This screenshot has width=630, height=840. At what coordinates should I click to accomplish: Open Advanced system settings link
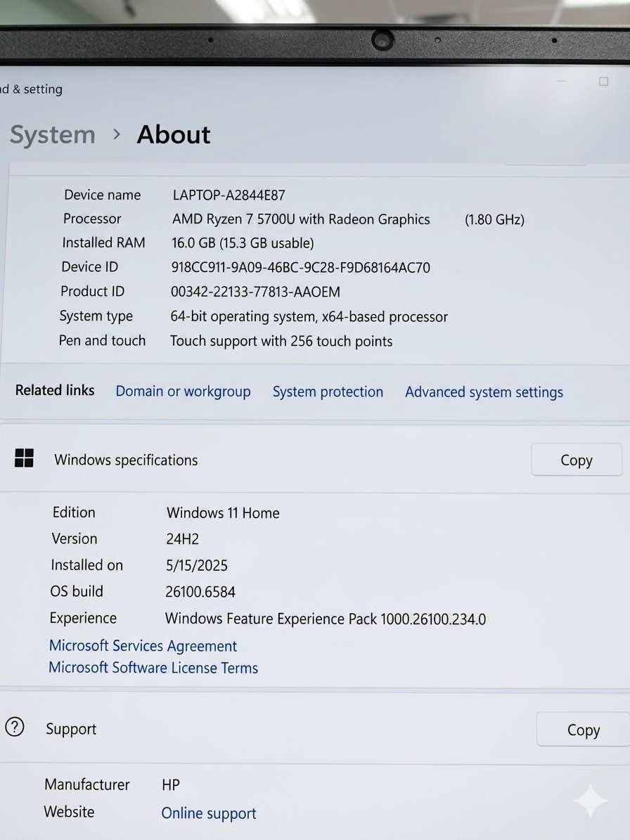[484, 392]
